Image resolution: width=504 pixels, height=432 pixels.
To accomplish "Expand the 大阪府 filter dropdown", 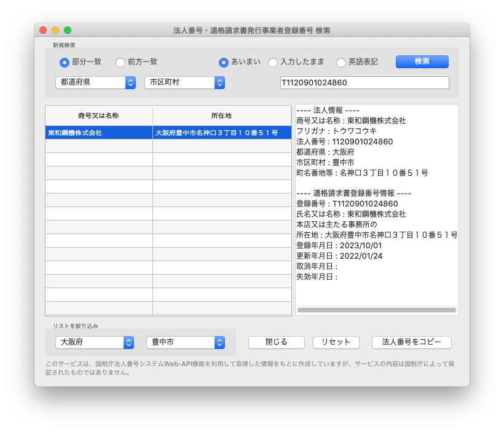I will coord(95,342).
